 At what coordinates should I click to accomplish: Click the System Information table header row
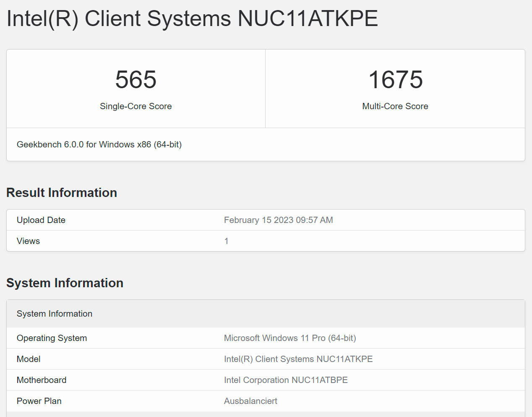tap(266, 314)
